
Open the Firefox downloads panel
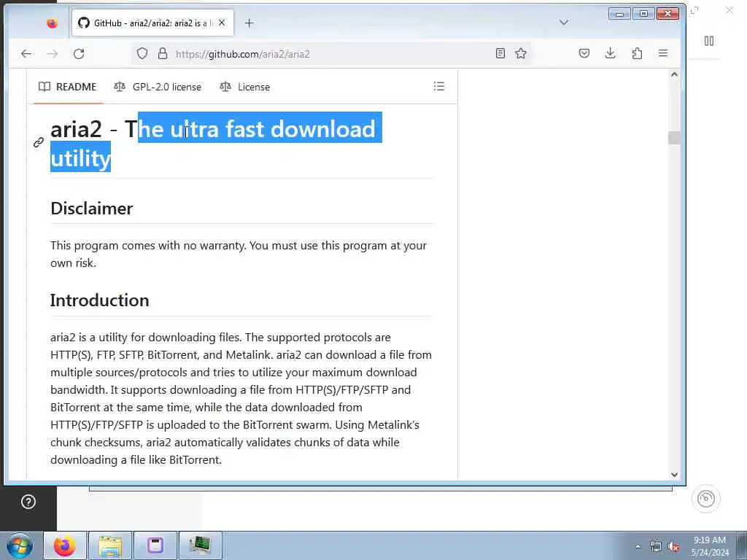coord(610,53)
